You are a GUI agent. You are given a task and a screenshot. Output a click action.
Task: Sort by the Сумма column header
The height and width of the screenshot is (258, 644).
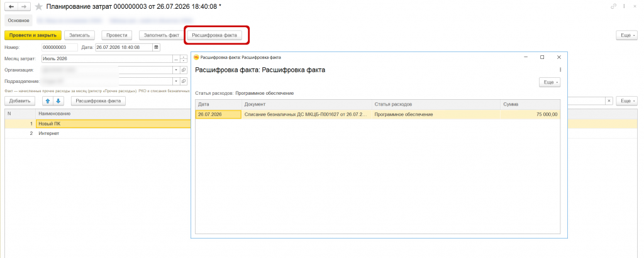point(530,105)
